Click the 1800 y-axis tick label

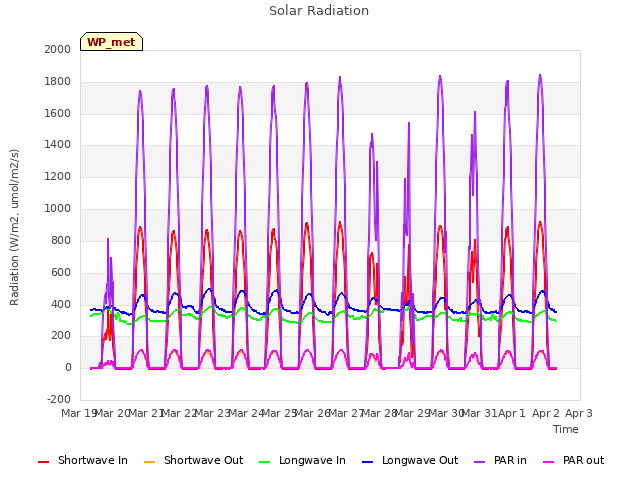58,82
